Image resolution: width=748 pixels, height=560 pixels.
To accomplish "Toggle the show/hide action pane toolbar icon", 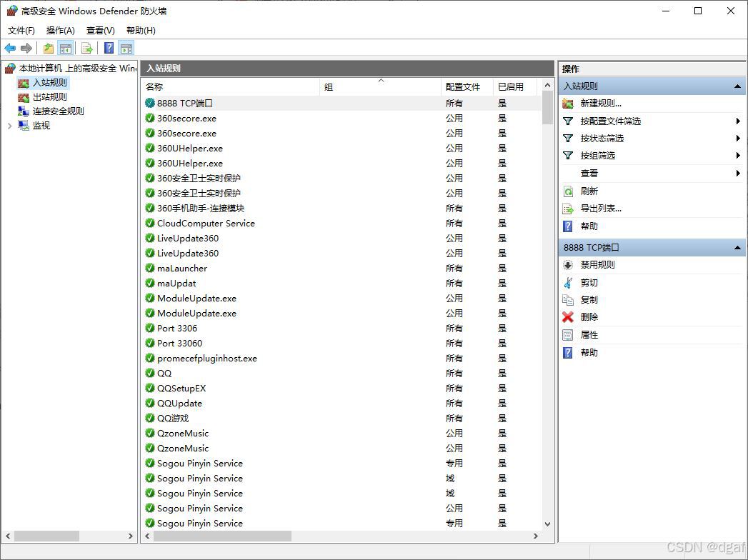I will 126,48.
